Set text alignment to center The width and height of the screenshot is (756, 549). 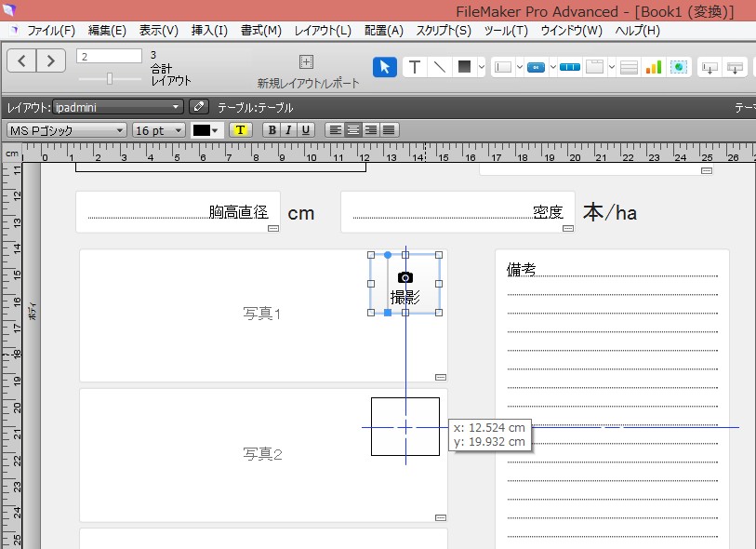pos(353,130)
